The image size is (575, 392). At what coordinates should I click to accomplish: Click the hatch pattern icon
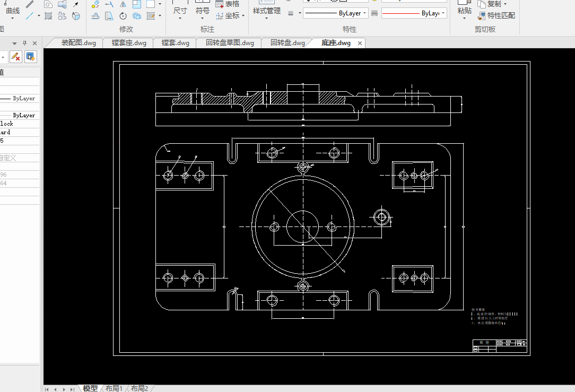(x=48, y=16)
